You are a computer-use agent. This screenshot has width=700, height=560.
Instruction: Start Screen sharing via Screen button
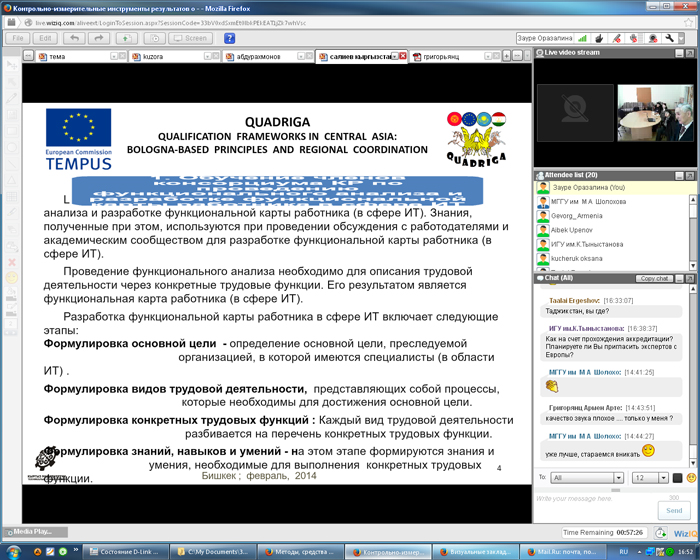pos(190,38)
